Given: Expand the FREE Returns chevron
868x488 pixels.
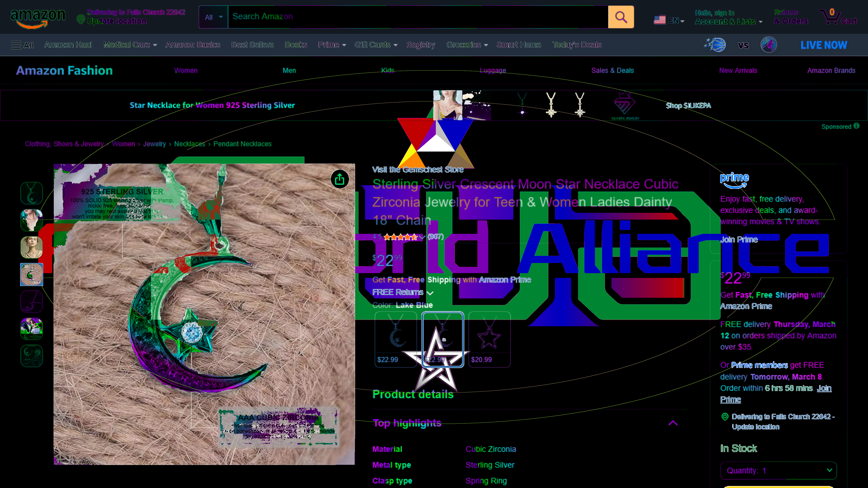Looking at the screenshot, I should [x=430, y=293].
